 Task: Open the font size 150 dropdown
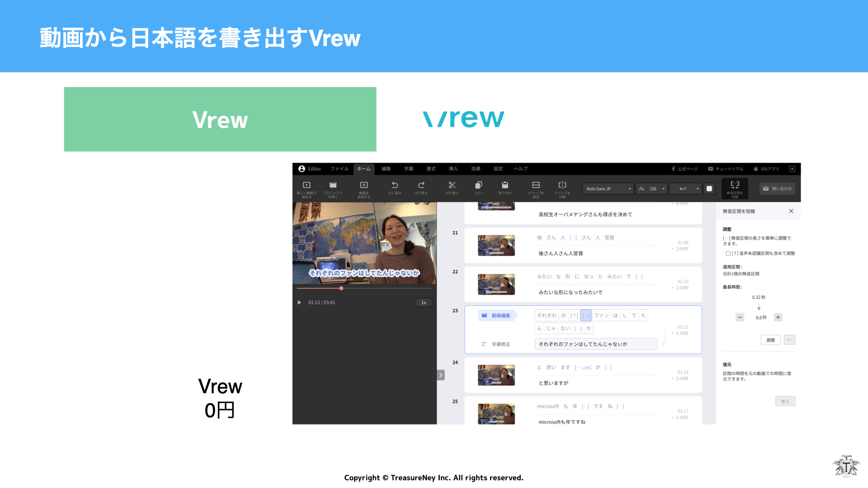[651, 189]
